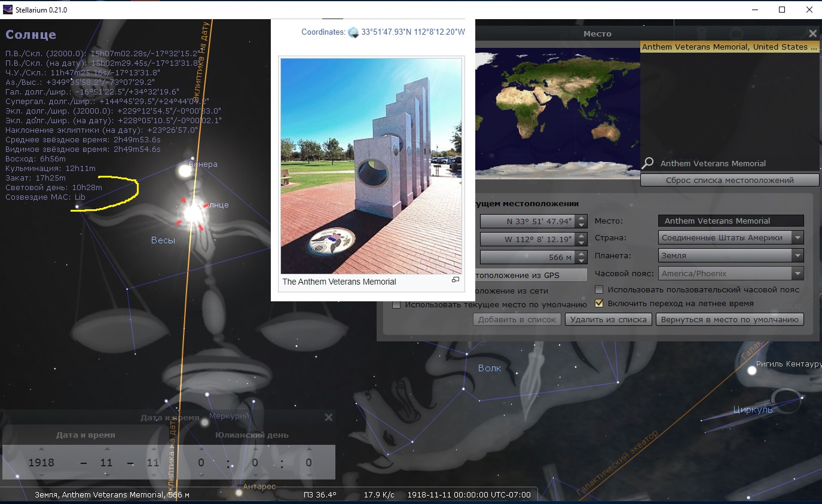Increase the year 1918 with up arrow

(x=41, y=449)
